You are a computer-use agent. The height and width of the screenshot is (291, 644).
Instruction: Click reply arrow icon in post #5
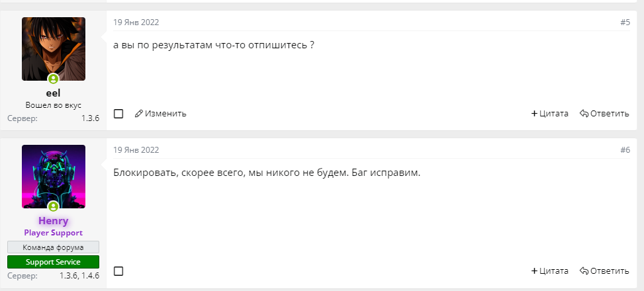[x=584, y=114]
